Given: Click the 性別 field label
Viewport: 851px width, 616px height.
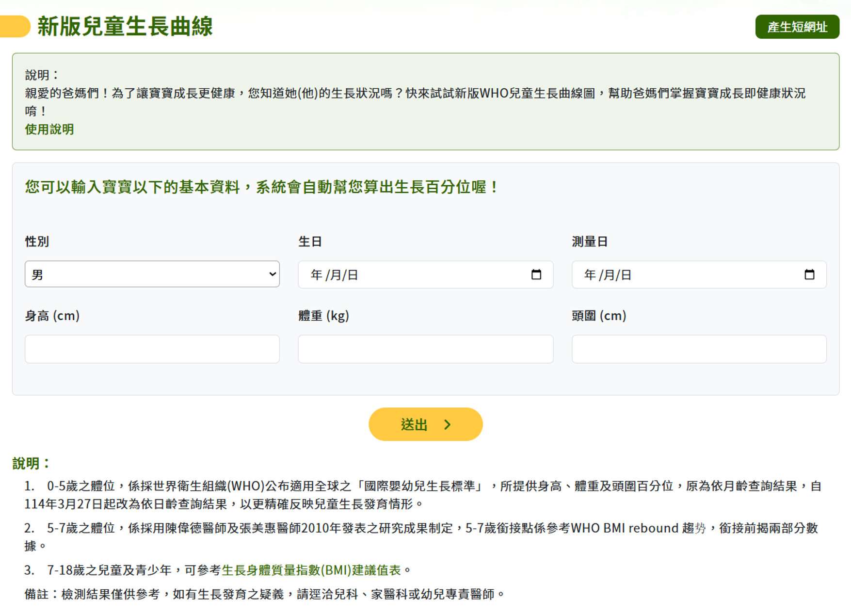Looking at the screenshot, I should pos(37,242).
